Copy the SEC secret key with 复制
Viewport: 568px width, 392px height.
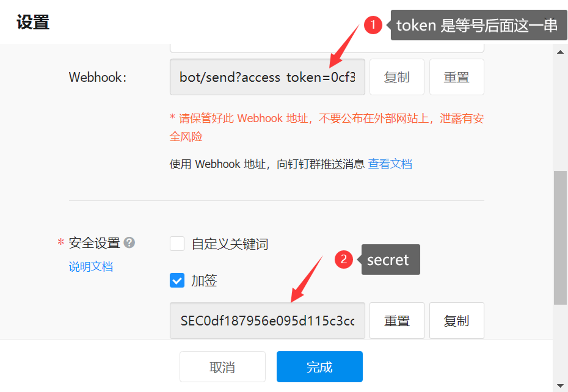pyautogui.click(x=457, y=320)
